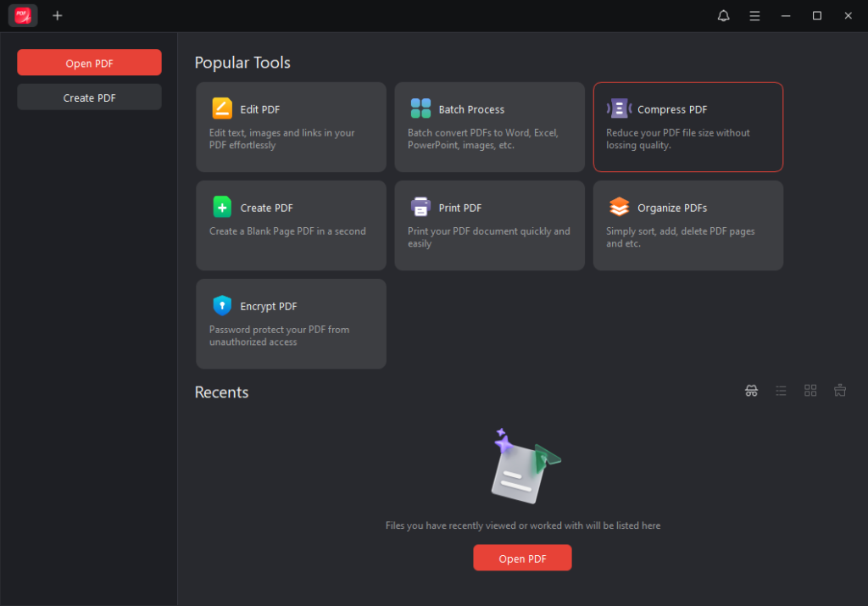868x606 pixels.
Task: Open the Print PDF printer icon
Action: pyautogui.click(x=420, y=207)
